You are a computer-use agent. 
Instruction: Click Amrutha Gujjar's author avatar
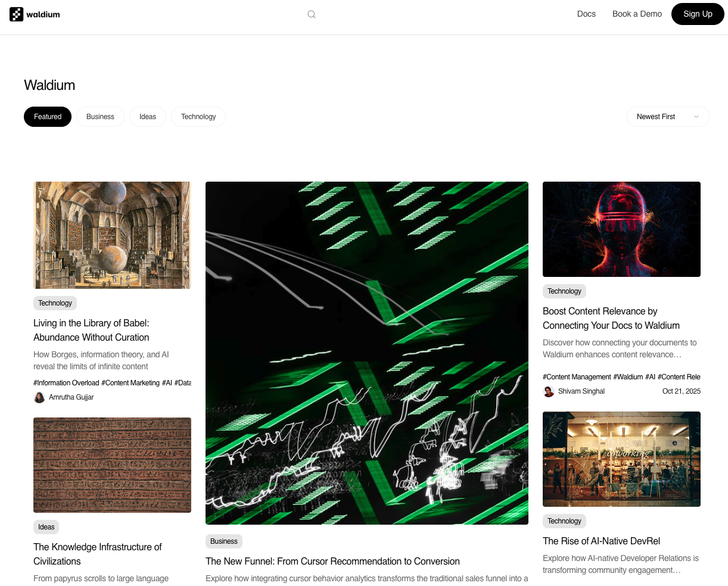39,397
